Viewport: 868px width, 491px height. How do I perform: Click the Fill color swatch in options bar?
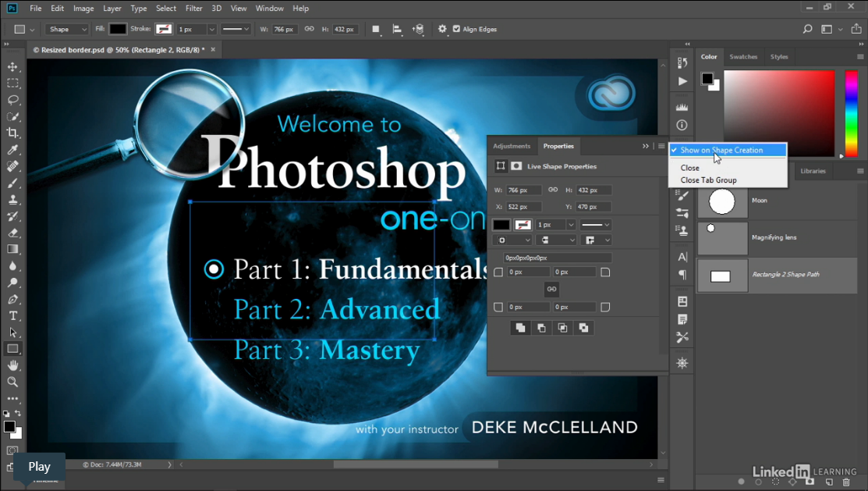pos(117,30)
